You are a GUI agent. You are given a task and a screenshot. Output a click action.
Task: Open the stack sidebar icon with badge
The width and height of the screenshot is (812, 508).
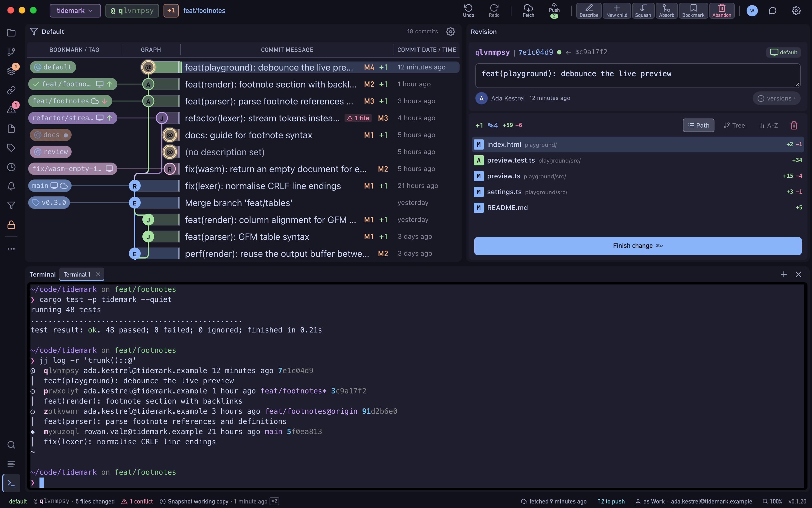(x=11, y=71)
